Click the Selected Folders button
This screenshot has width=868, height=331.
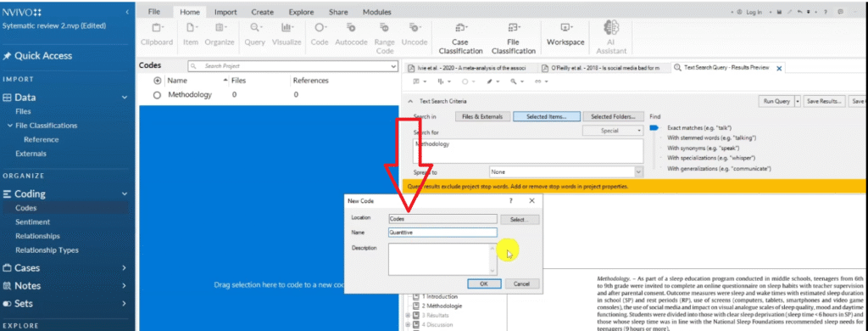tap(613, 117)
